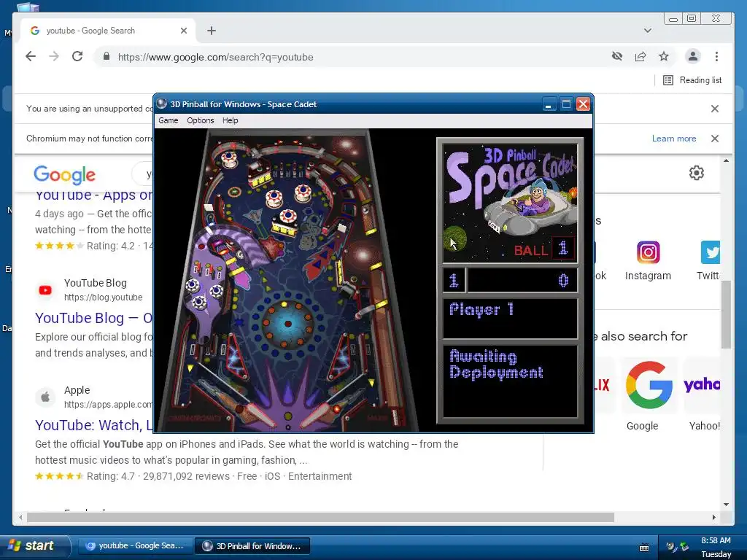The height and width of the screenshot is (560, 747).
Task: Open the Windows start menu
Action: [34, 545]
